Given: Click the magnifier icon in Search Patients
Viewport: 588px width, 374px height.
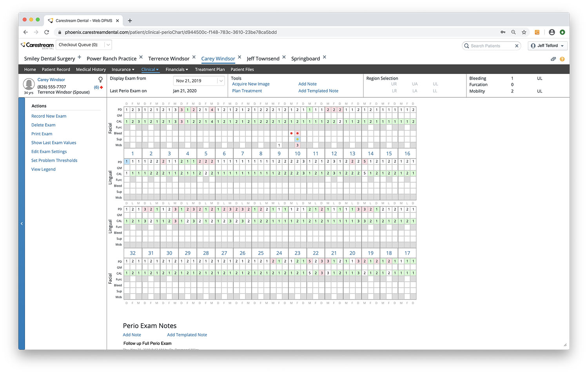Looking at the screenshot, I should [x=466, y=46].
